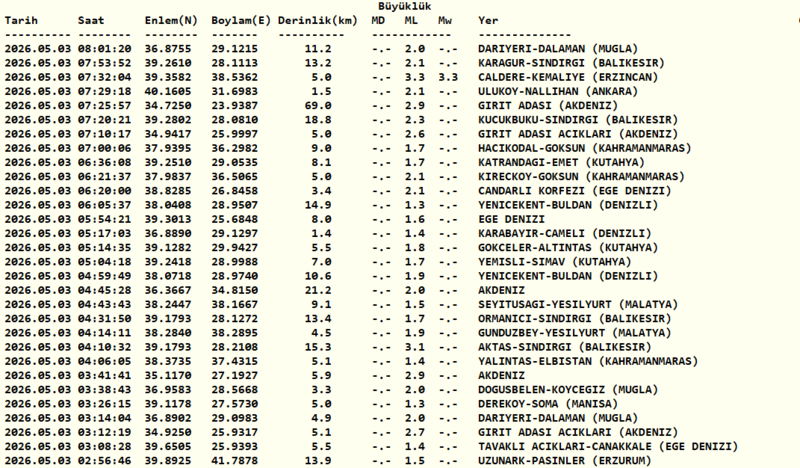Select YALINTAS-ELBISTAN (KAHRAMANMARAS) location
800x468 pixels.
[x=588, y=361]
